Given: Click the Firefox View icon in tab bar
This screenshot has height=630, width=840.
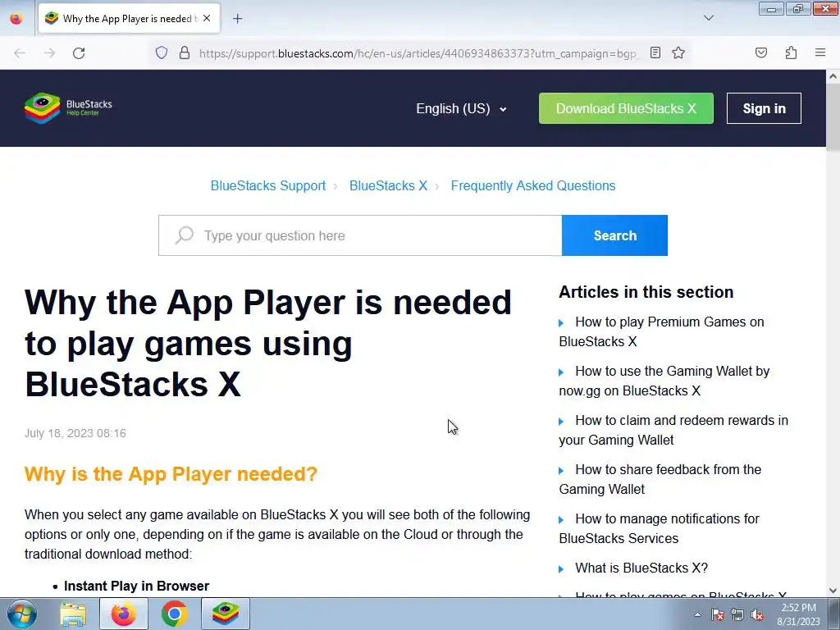Looking at the screenshot, I should pos(16,18).
